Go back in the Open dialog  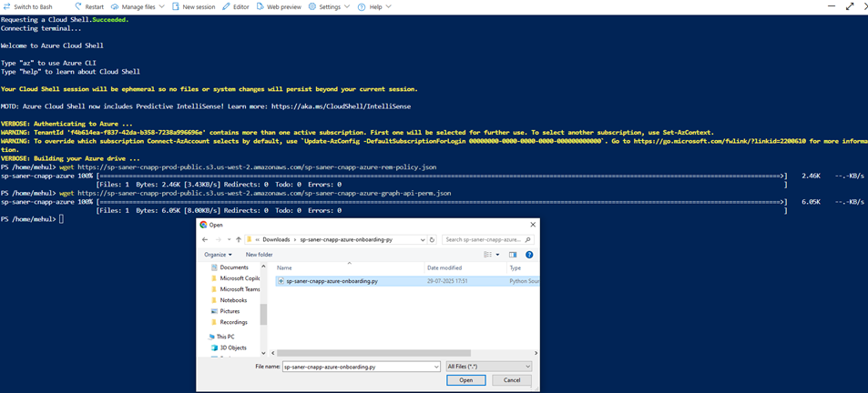point(205,240)
